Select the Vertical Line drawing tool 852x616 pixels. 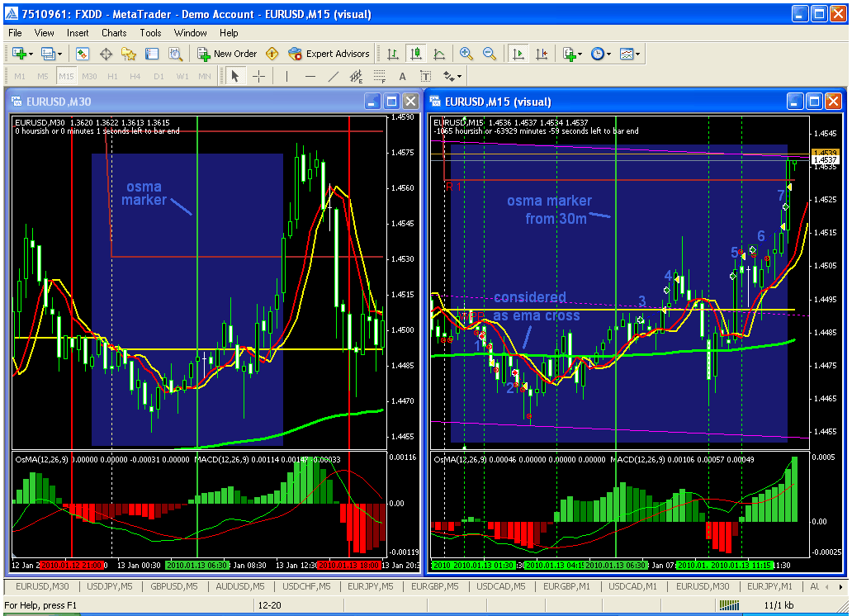[x=286, y=76]
